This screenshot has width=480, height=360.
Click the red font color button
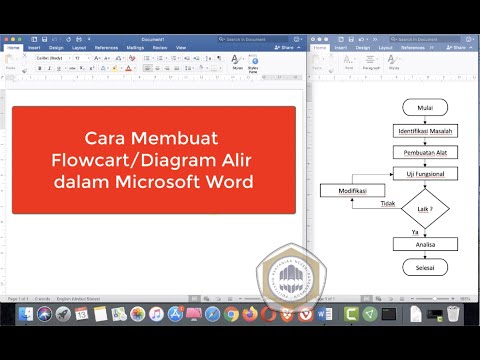click(128, 68)
